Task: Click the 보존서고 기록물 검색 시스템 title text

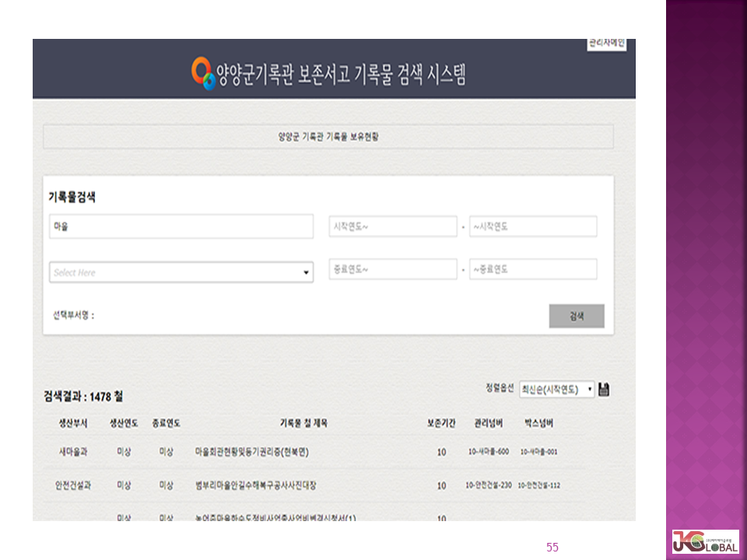Action: (382, 75)
